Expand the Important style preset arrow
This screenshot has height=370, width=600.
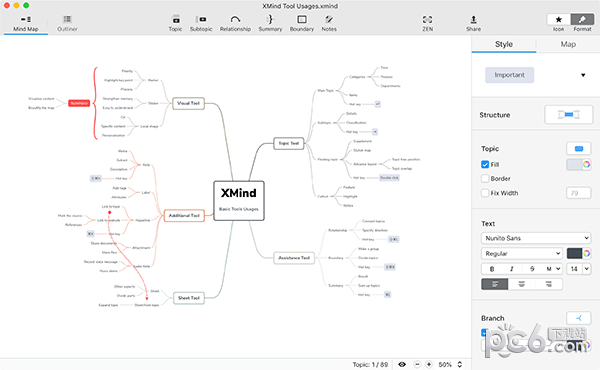click(x=583, y=75)
